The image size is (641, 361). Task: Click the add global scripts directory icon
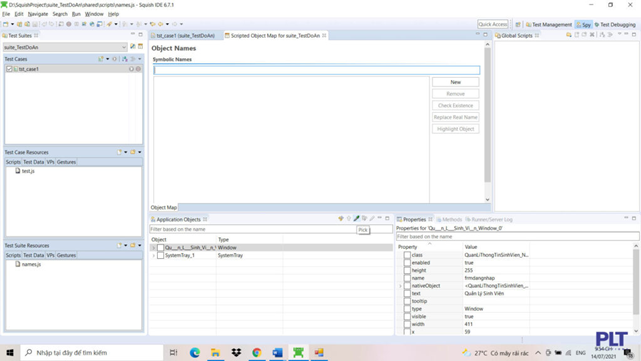click(x=569, y=35)
